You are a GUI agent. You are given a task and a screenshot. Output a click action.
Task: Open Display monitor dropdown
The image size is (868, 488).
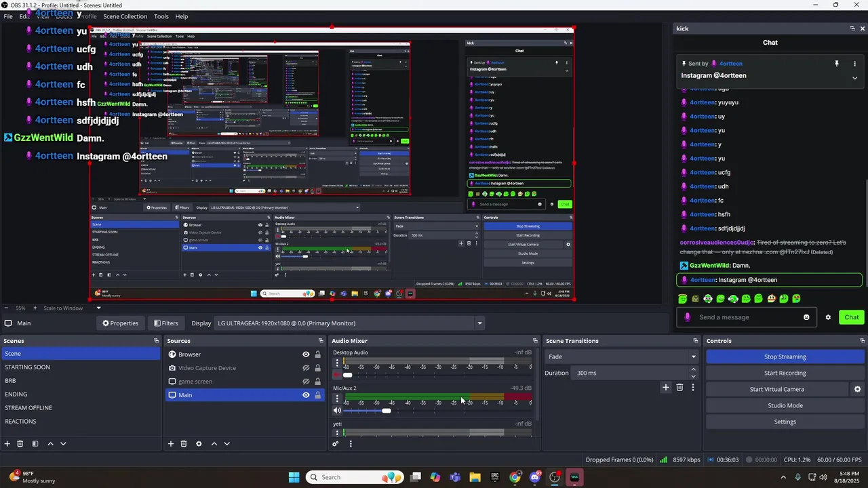(x=349, y=323)
